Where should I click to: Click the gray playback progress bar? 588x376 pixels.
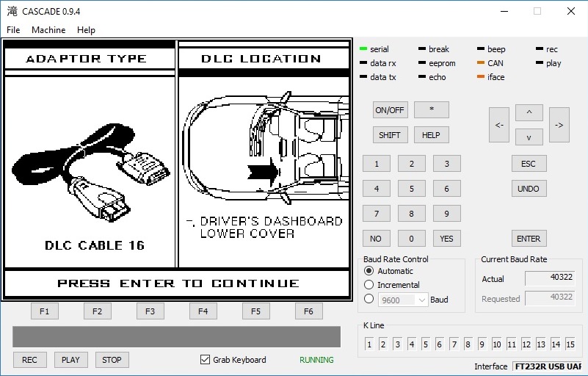click(x=176, y=336)
